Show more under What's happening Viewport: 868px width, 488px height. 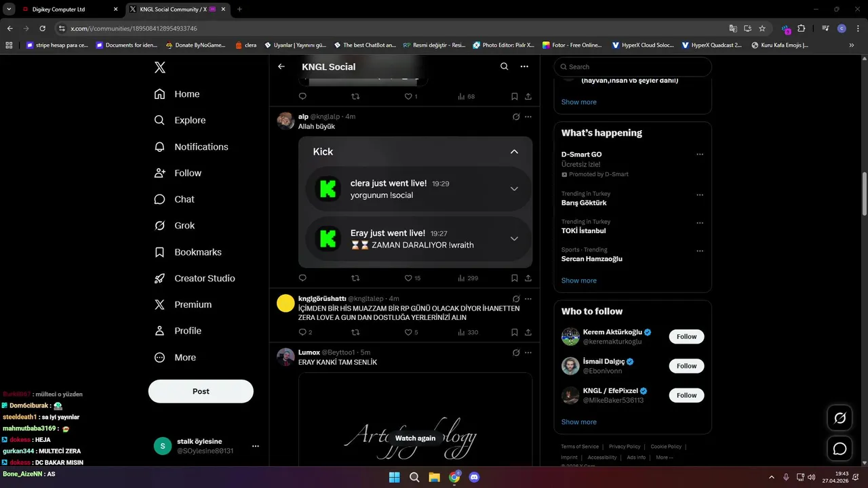click(579, 281)
